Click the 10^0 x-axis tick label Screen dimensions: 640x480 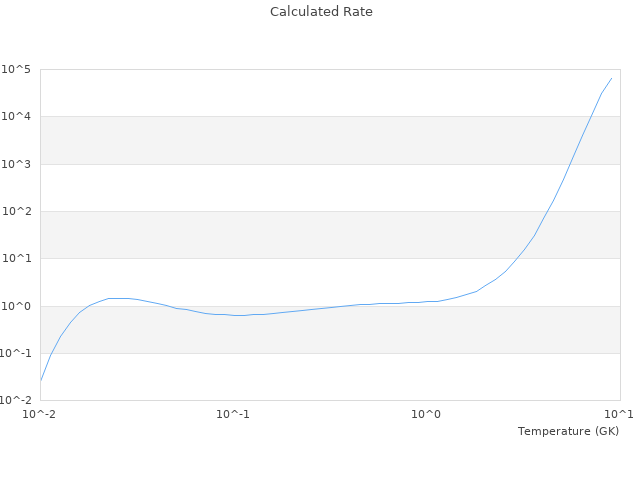(427, 414)
